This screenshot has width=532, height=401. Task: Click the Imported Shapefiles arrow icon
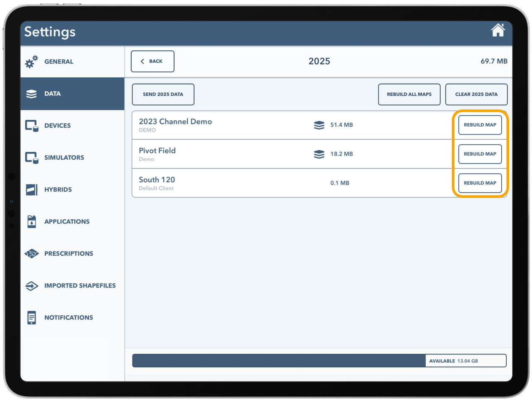(x=32, y=286)
